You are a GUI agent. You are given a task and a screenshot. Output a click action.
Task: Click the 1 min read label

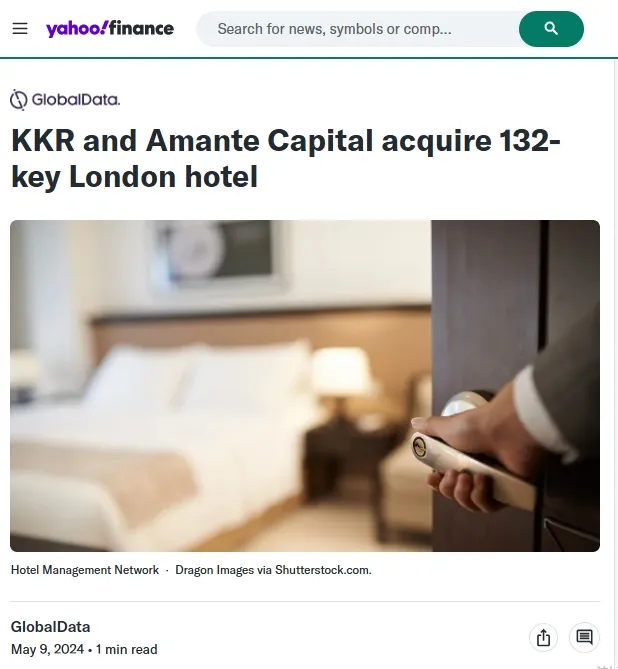coord(126,649)
